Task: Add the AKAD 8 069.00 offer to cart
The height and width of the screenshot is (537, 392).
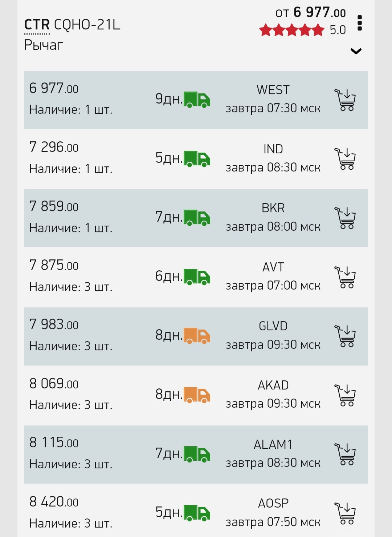Action: coord(345,395)
